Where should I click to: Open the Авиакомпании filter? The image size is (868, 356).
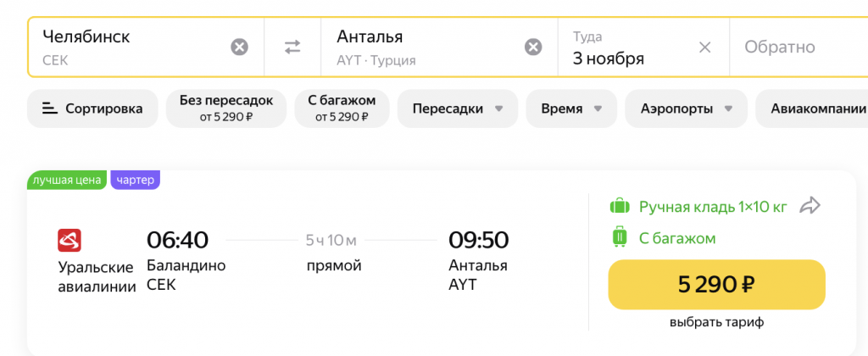(x=811, y=108)
